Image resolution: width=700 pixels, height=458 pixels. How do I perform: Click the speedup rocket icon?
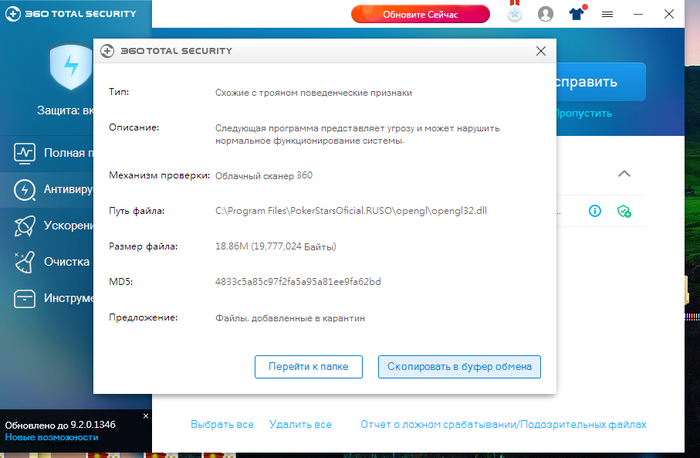point(25,226)
